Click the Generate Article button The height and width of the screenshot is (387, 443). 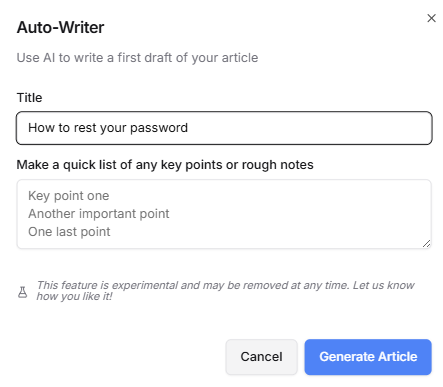(x=368, y=357)
